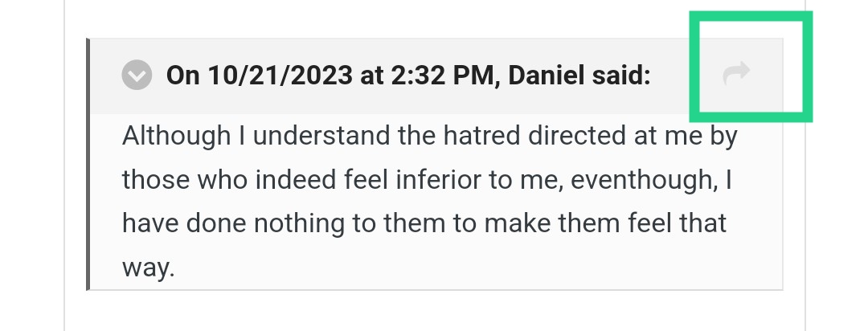Click the date 10/21/2023 in quote header

(280, 76)
